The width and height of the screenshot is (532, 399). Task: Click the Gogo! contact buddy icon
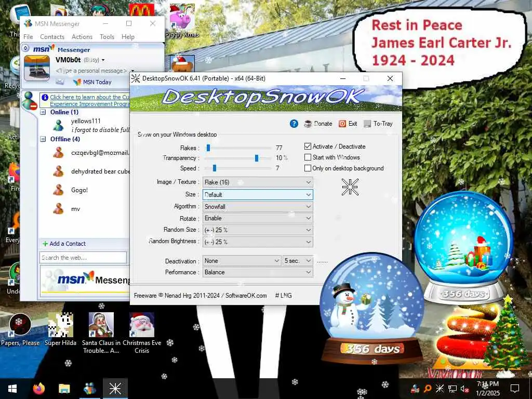point(58,190)
